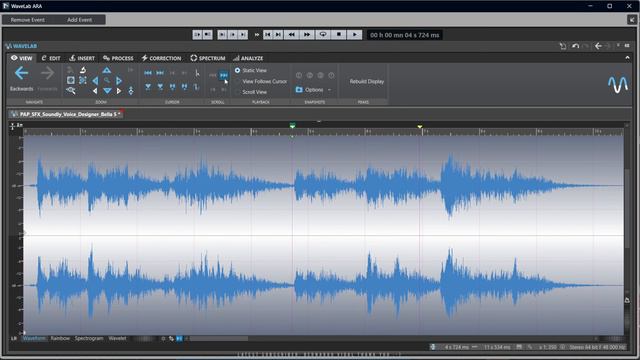Viewport: 640px width, 360px height.
Task: Navigate Backwards with the blue arrow
Action: [x=21, y=73]
